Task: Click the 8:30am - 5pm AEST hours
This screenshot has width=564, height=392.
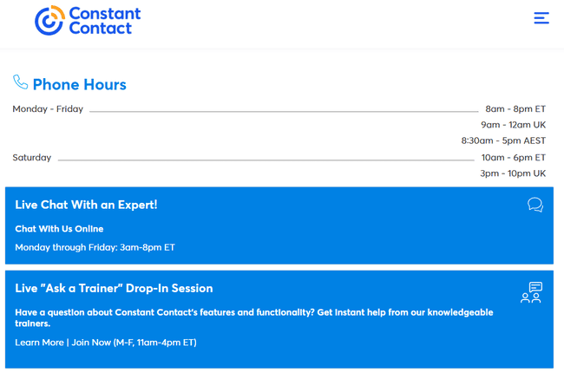Action: (x=503, y=140)
